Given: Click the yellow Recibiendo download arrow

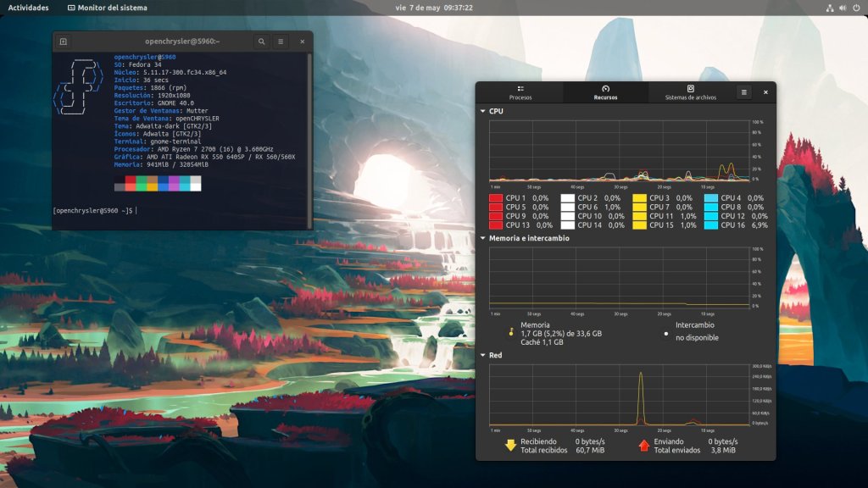Looking at the screenshot, I should [x=510, y=446].
